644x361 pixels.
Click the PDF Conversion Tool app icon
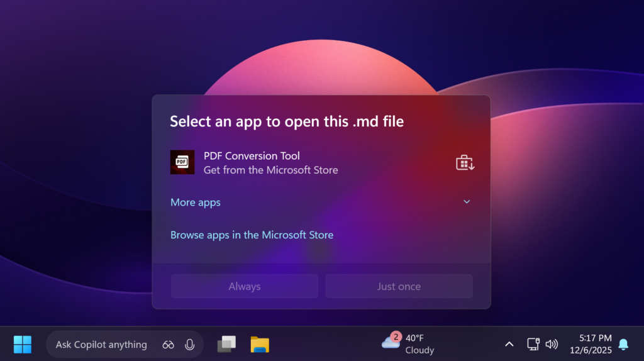click(182, 162)
